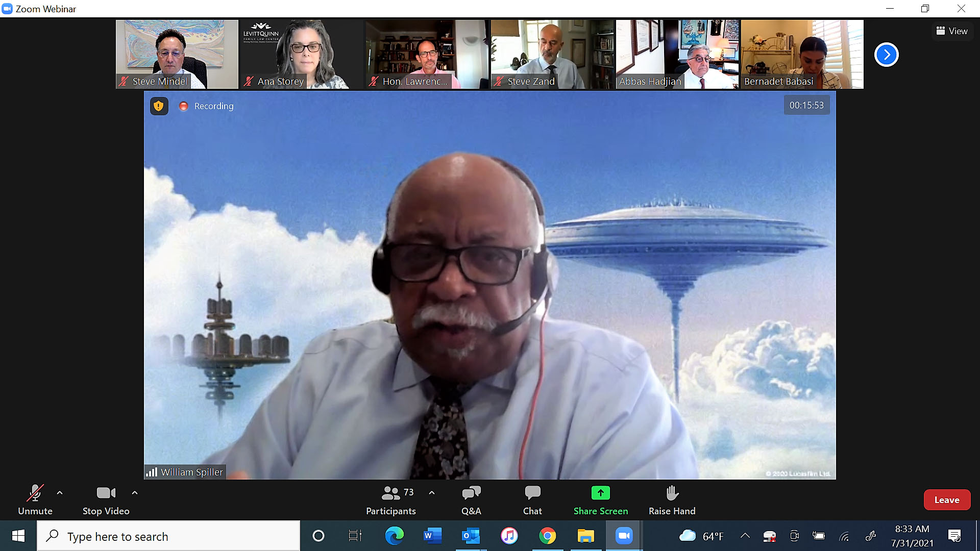Select Steve Zand video thumbnail
Image resolution: width=980 pixels, height=551 pixels.
point(552,54)
